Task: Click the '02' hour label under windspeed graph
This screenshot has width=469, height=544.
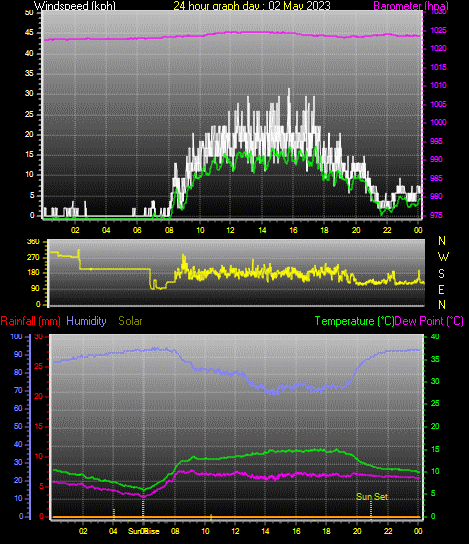Action: [75, 230]
